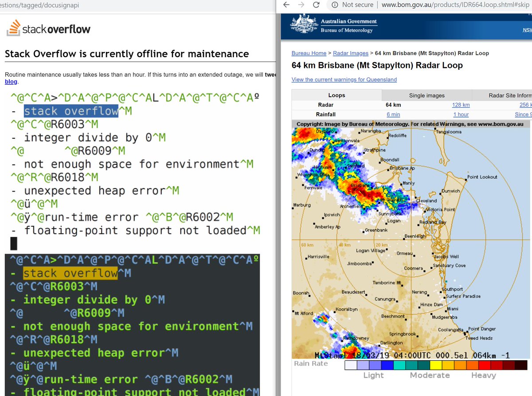Switch to the Single images tab
This screenshot has height=396, width=532.
[x=426, y=95]
